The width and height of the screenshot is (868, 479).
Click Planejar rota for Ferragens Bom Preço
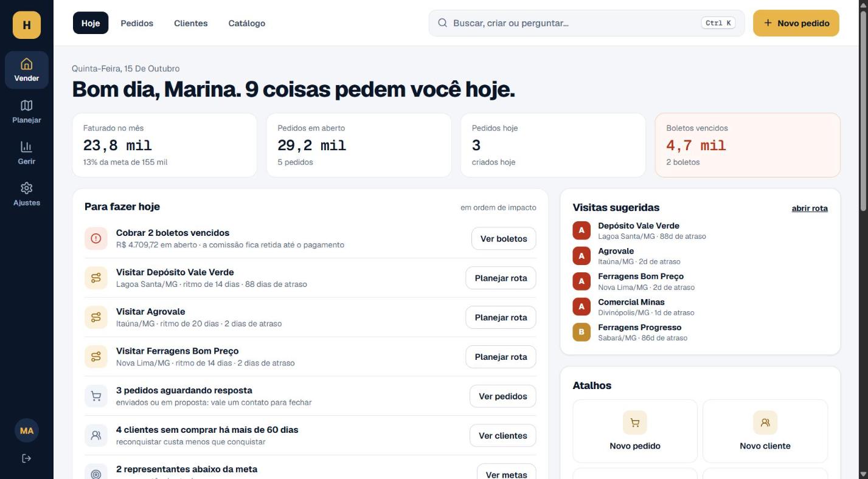point(501,357)
